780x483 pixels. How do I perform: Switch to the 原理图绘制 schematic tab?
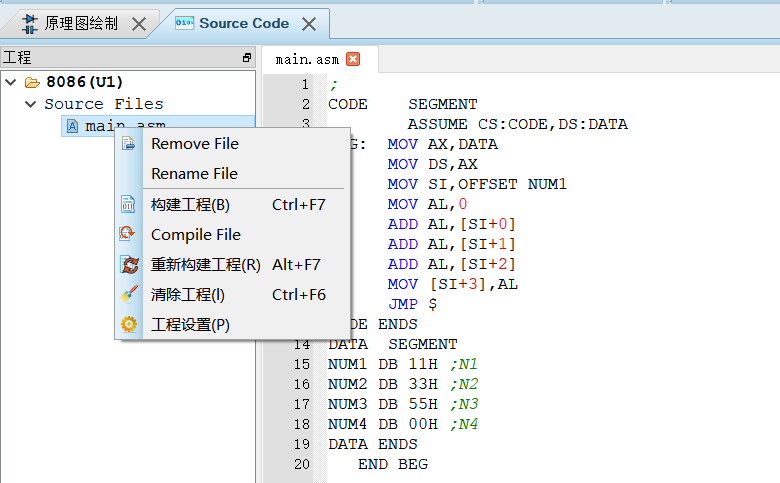click(81, 23)
